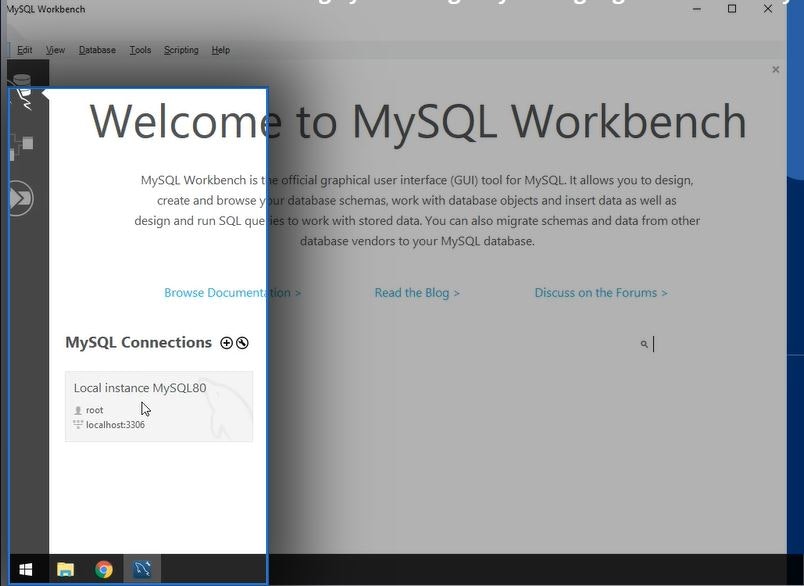Open the View menu
804x586 pixels.
pos(55,50)
